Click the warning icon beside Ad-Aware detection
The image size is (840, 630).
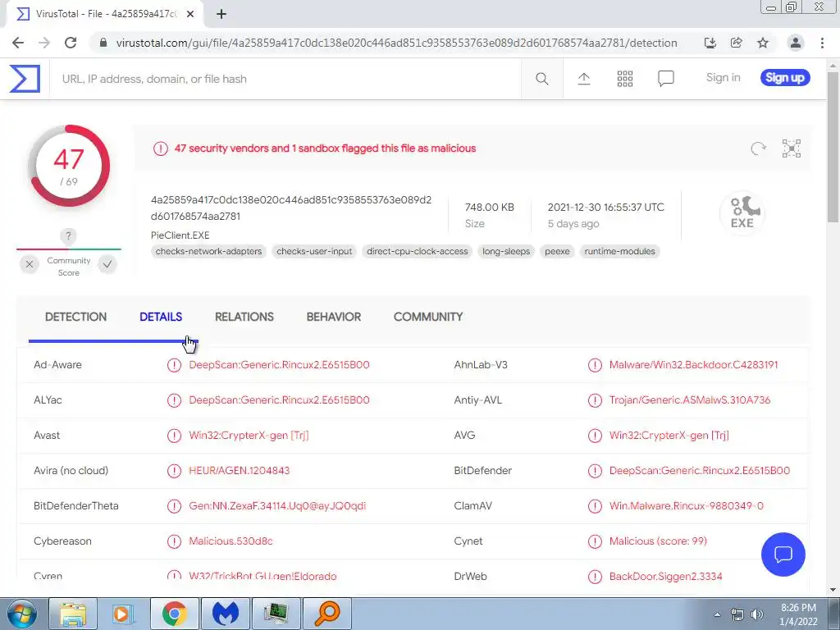tap(174, 365)
